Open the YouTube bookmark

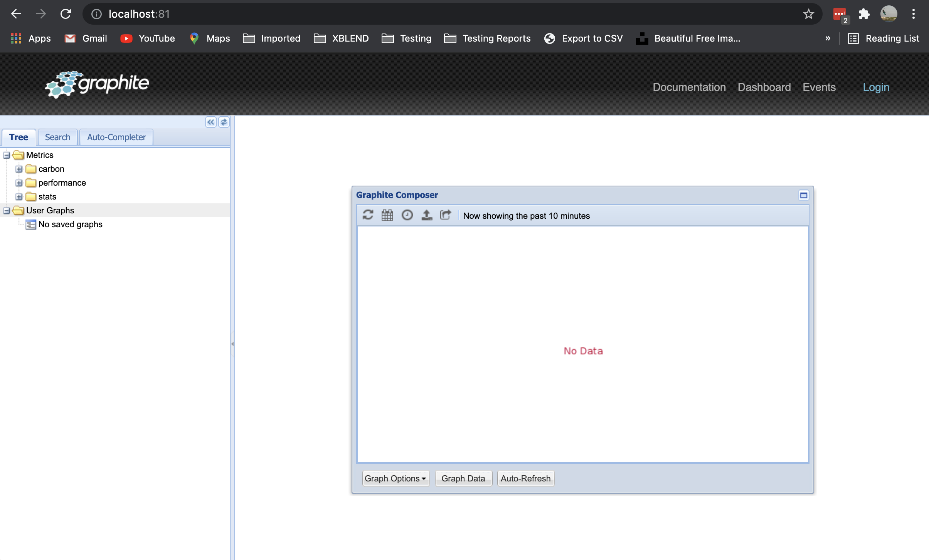[148, 39]
